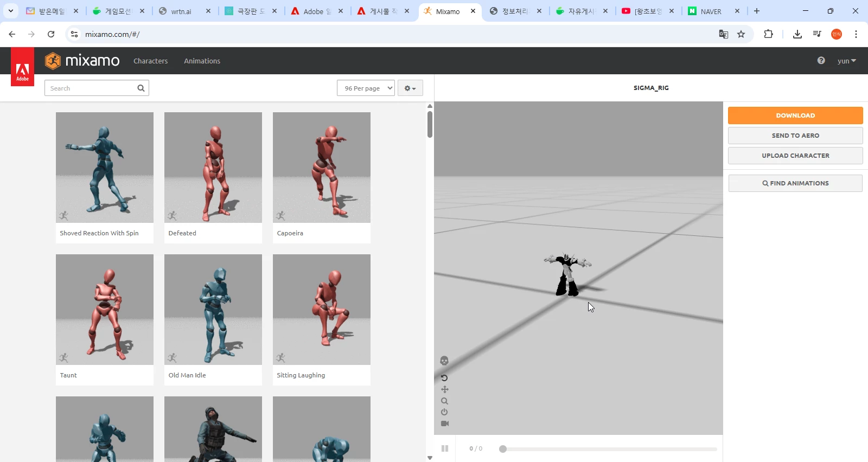
Task: Click the animation list scrollbar thumb
Action: [x=430, y=124]
